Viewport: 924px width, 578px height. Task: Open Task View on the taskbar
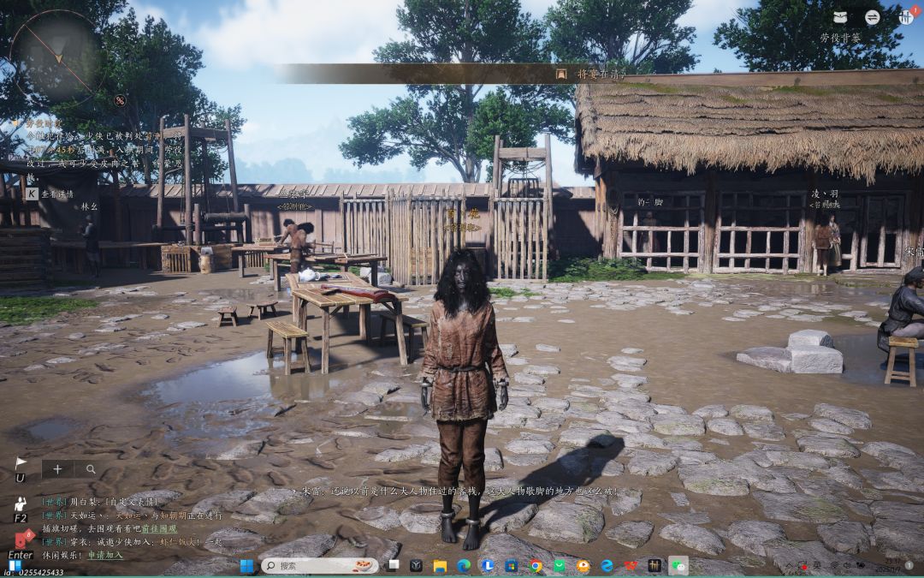(x=393, y=566)
